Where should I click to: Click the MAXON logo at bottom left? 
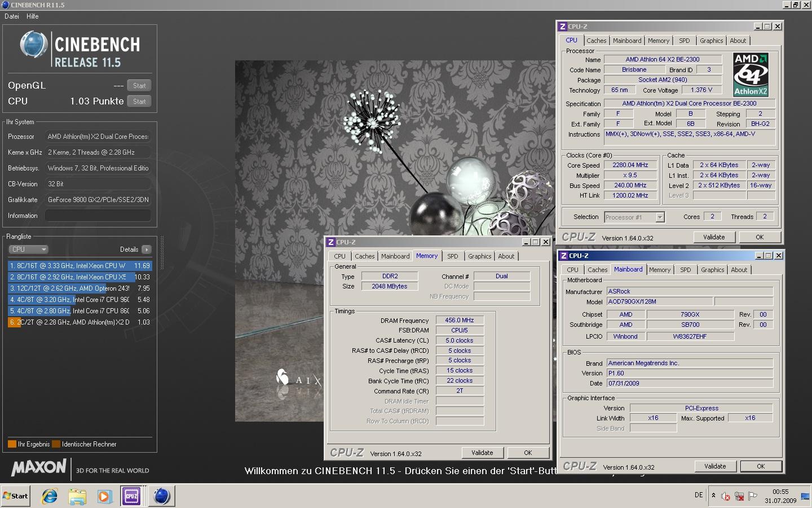(x=39, y=467)
